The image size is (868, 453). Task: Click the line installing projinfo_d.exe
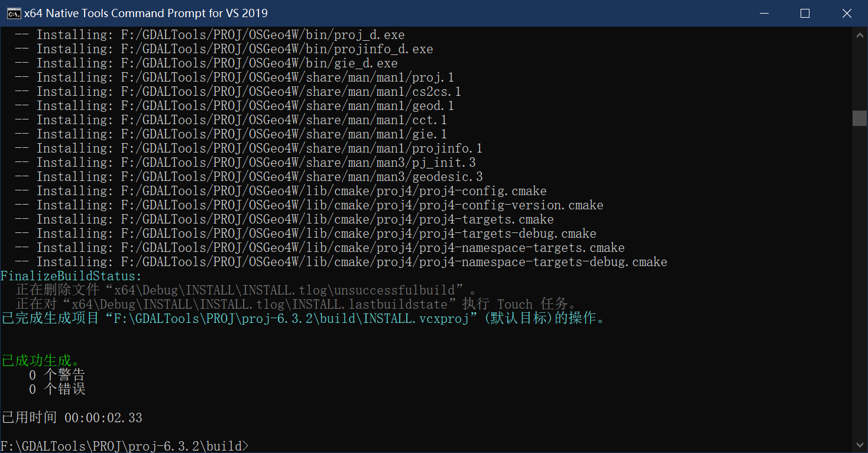(224, 49)
